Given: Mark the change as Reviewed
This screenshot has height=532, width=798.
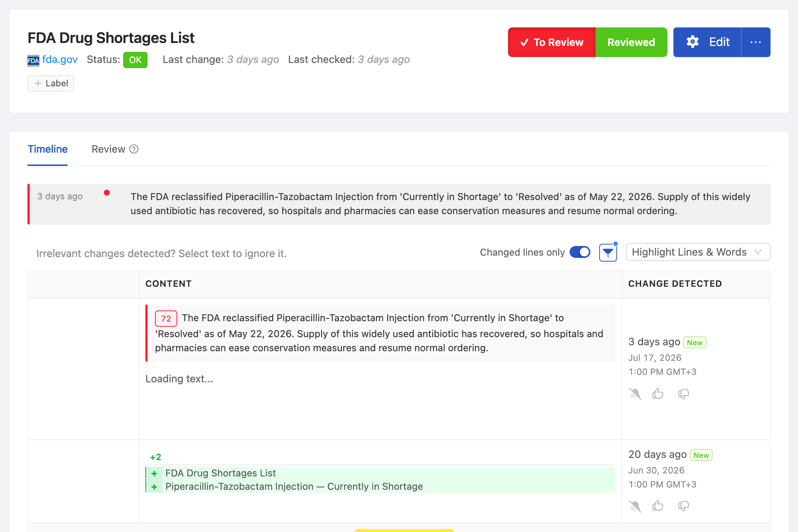Looking at the screenshot, I should pos(631,42).
